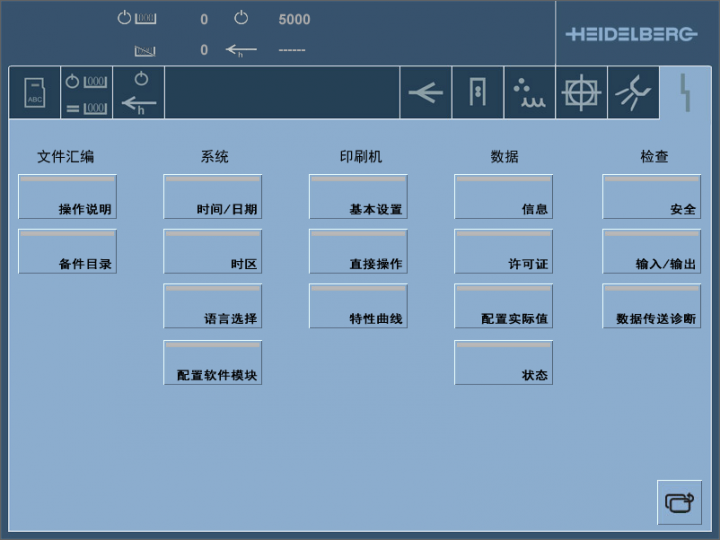Open 备件目录 button
The image size is (720, 540).
point(68,251)
